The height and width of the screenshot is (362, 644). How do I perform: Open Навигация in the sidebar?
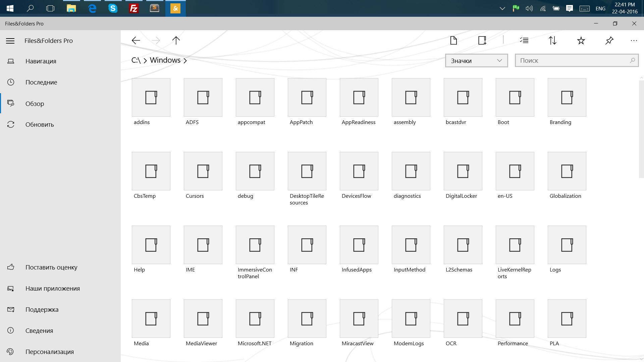[41, 61]
